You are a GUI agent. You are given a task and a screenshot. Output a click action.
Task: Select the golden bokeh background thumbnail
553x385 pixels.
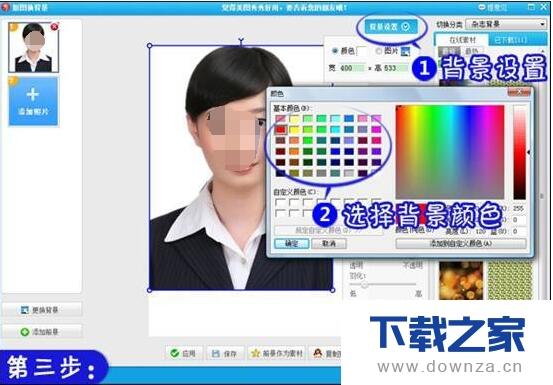pyautogui.click(x=461, y=281)
